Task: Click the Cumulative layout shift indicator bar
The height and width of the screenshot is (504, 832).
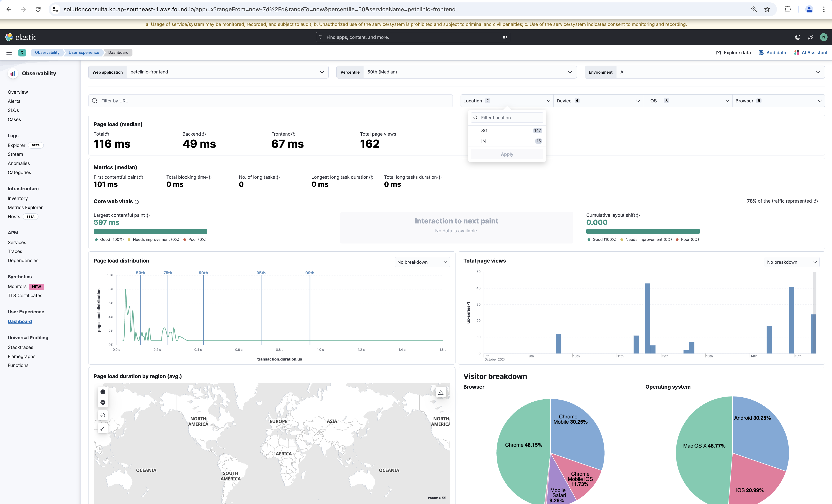Action: click(643, 231)
